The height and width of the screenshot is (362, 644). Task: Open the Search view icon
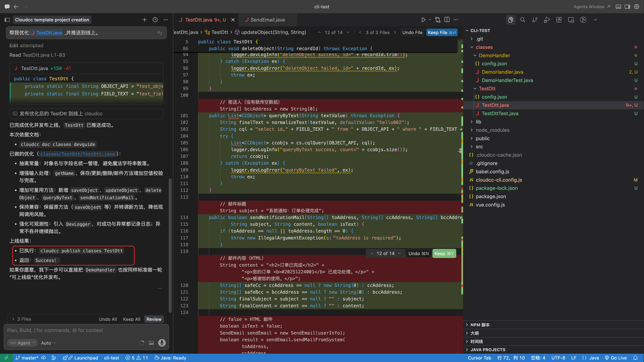coord(523,20)
